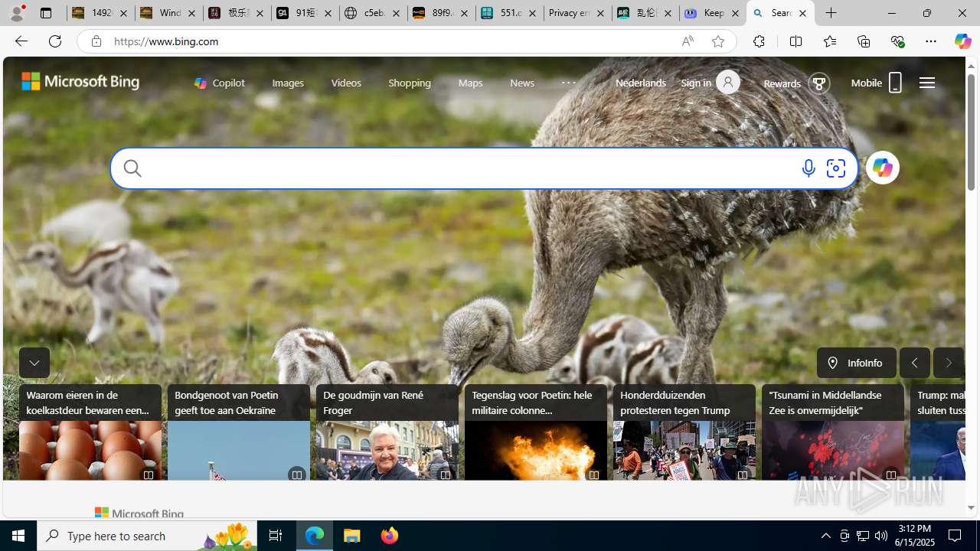Open the image InfoInfo location button
Viewport: 980px width, 551px height.
pos(856,363)
